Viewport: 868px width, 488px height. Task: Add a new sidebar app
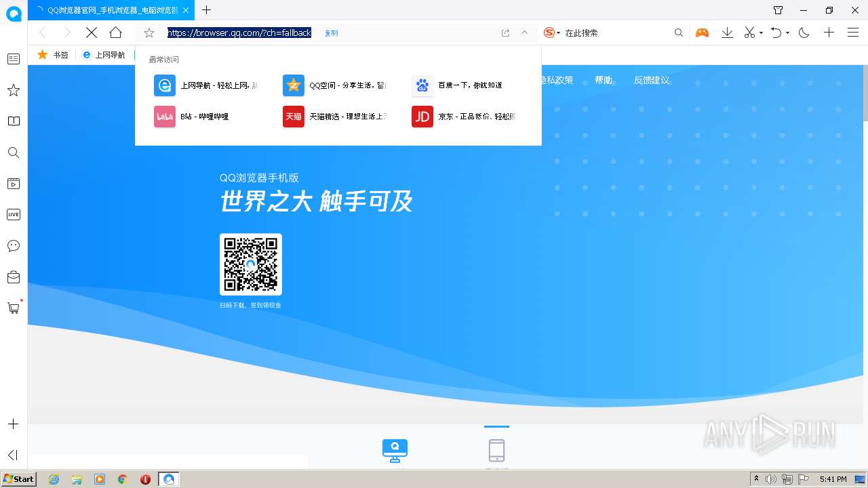(x=13, y=424)
